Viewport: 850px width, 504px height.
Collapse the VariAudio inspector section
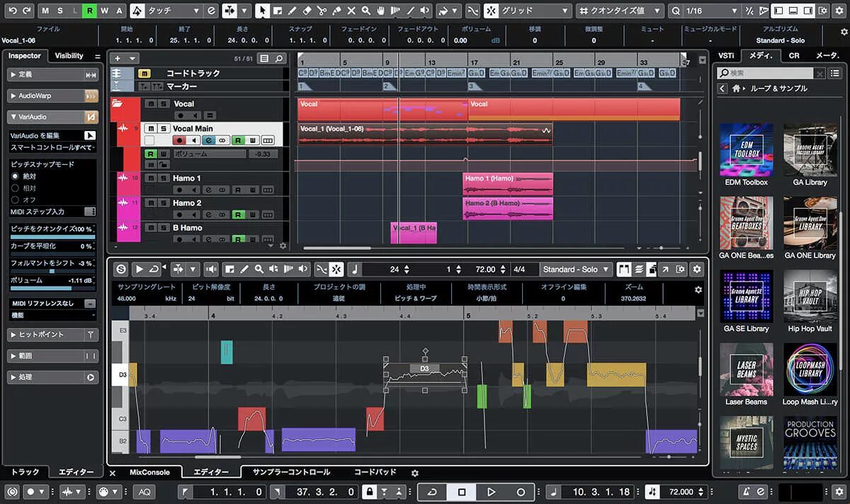coord(52,117)
